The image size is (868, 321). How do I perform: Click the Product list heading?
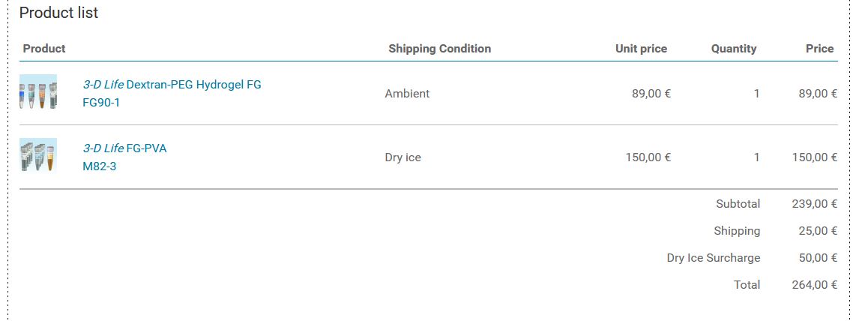(58, 13)
